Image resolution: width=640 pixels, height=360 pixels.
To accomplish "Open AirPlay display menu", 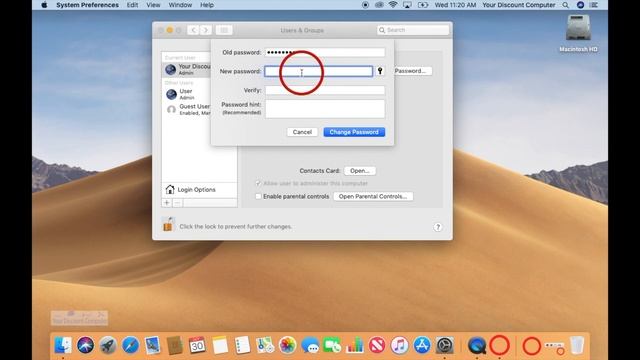I will (x=407, y=5).
